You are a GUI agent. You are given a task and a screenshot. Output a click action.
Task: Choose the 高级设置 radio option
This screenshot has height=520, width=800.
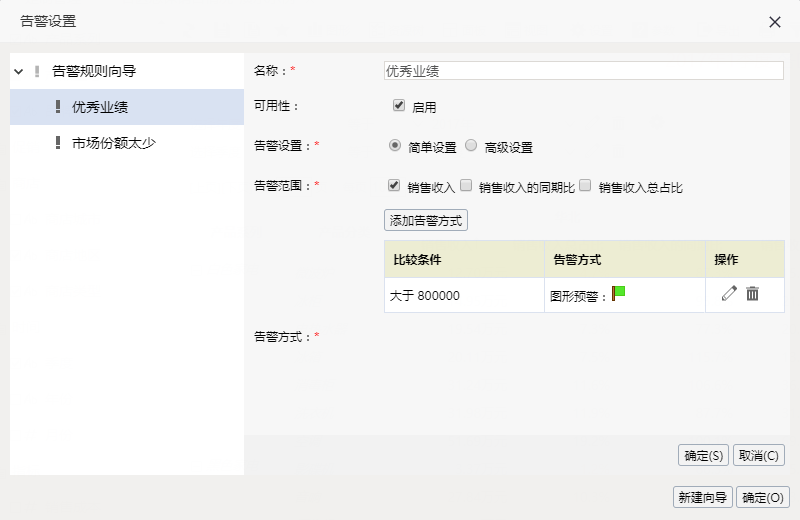471,145
